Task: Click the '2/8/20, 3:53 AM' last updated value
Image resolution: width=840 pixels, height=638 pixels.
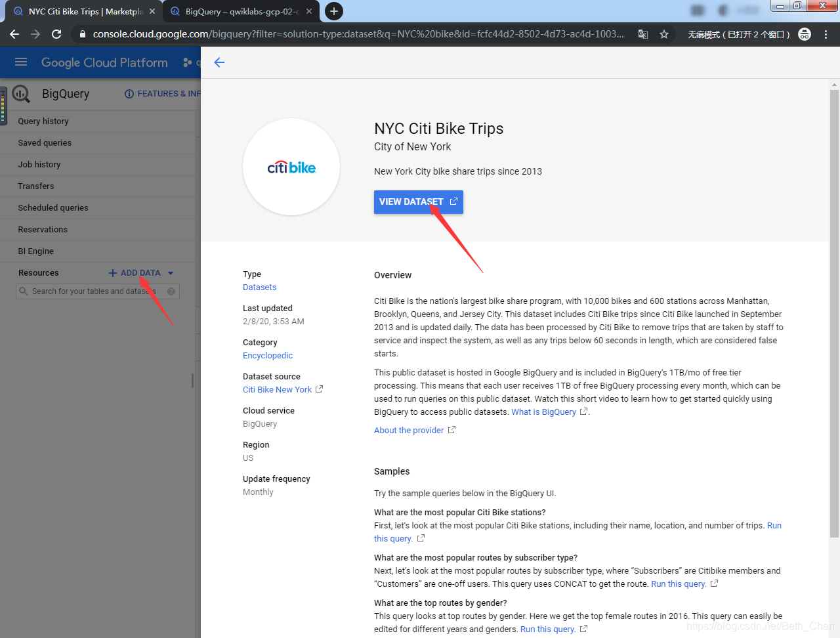Action: (274, 322)
